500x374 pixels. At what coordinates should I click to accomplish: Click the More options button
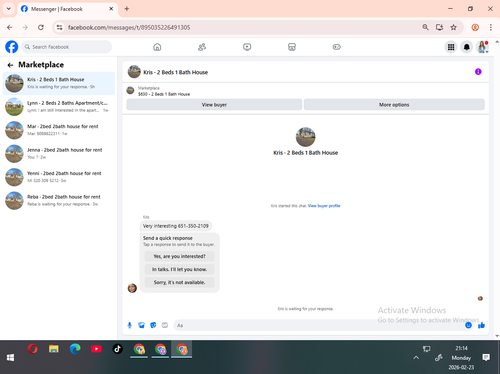pyautogui.click(x=394, y=105)
